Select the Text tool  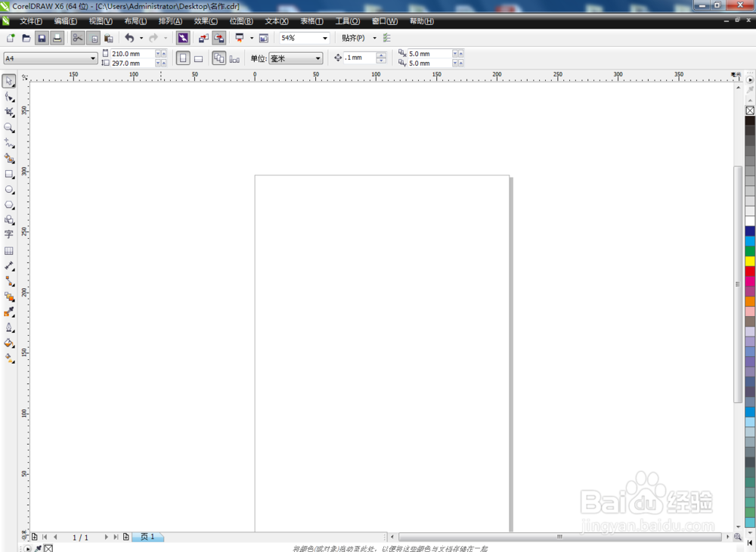pyautogui.click(x=9, y=234)
